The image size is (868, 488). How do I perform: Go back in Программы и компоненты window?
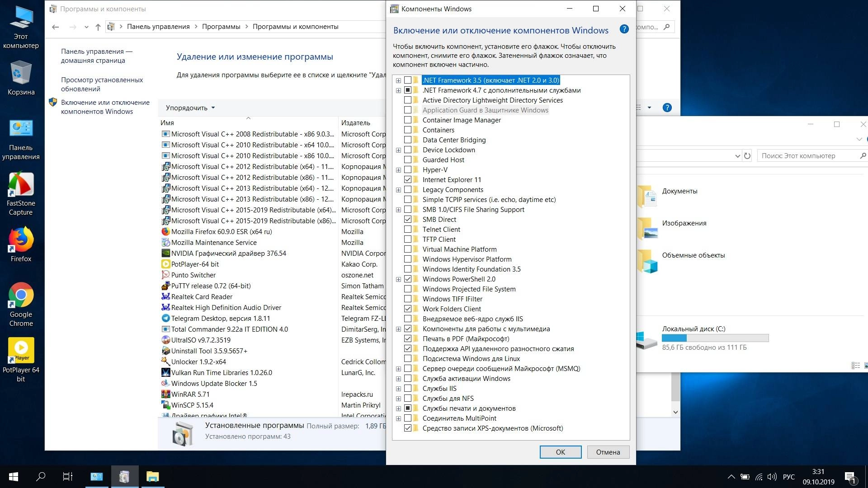coord(55,27)
